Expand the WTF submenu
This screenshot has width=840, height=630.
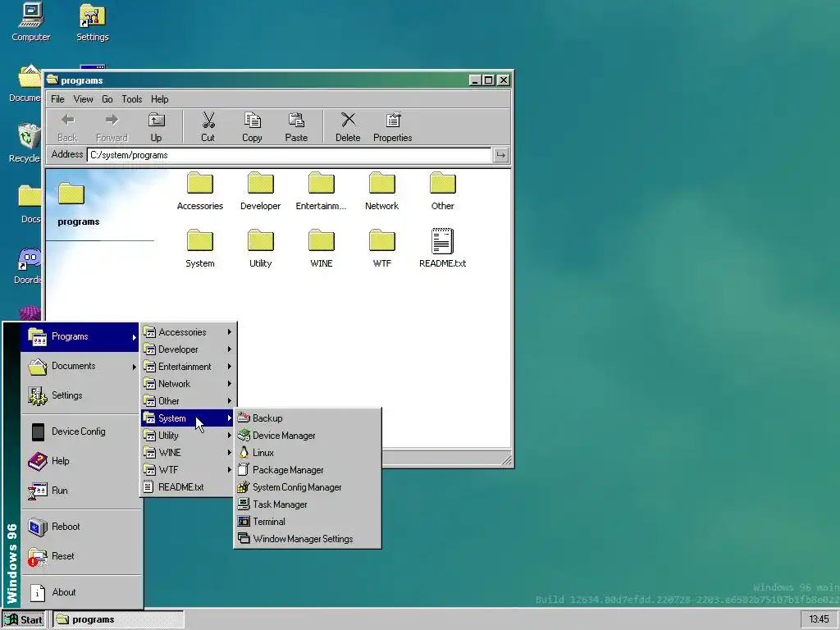tap(188, 470)
